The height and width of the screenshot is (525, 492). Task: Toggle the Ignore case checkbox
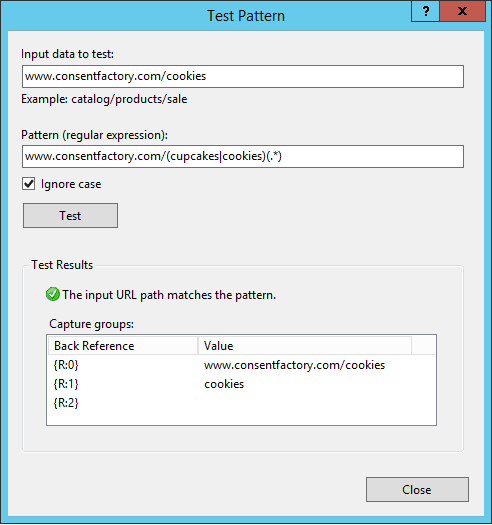[x=28, y=184]
